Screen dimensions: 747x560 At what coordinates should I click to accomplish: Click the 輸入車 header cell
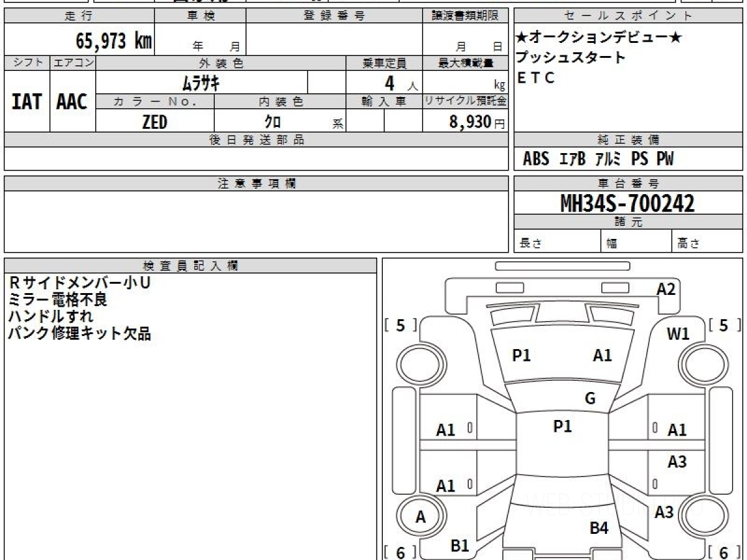pyautogui.click(x=384, y=101)
